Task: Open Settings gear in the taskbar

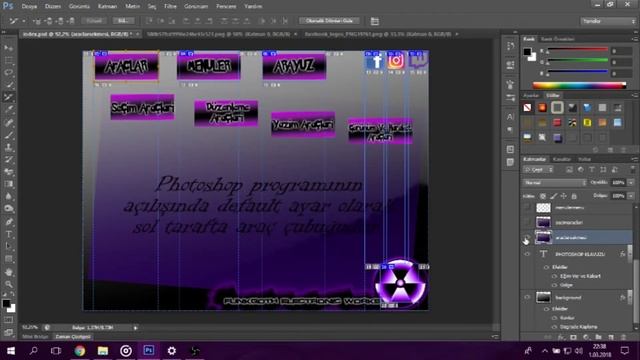Action: tap(171, 351)
